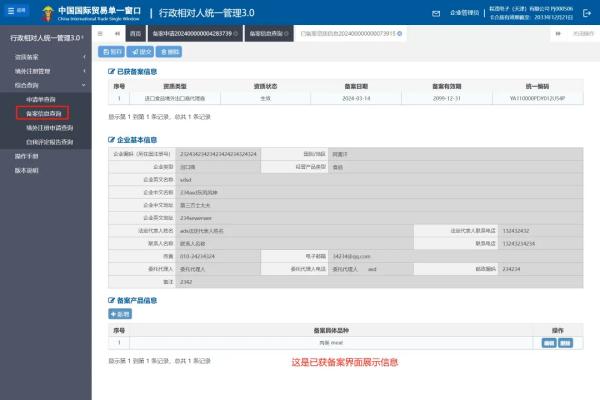Click the 提交 submit button
Image resolution: width=600 pixels, height=400 pixels.
coord(141,51)
